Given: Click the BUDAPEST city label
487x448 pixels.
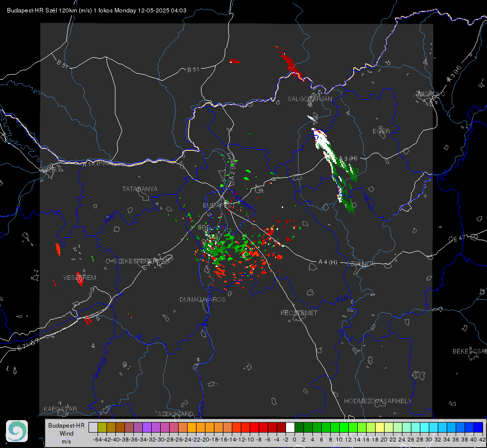Looking at the screenshot, I should click(x=219, y=206).
